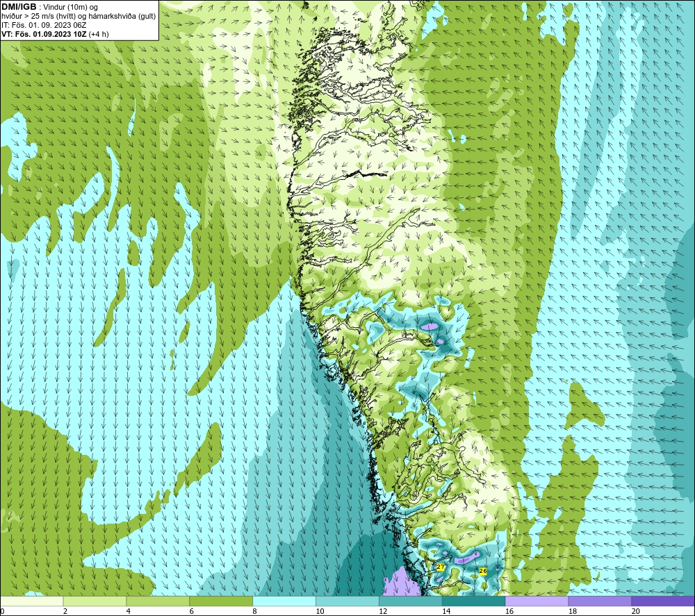Viewport: 695px width, 616px height.
Task: Click the yellow gust label '27'
Action: point(440,567)
